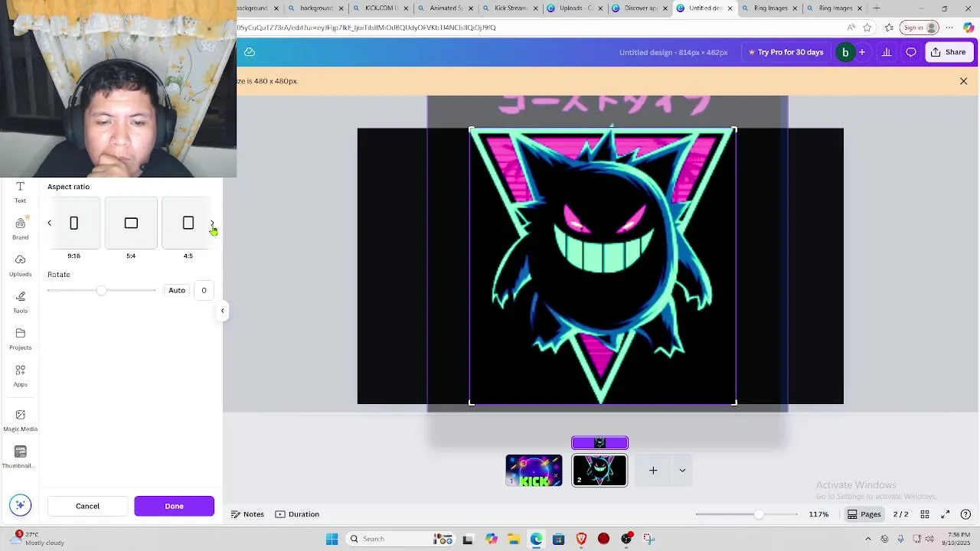This screenshot has height=551, width=980.
Task: Expand the add page dropdown arrow
Action: coord(682,471)
